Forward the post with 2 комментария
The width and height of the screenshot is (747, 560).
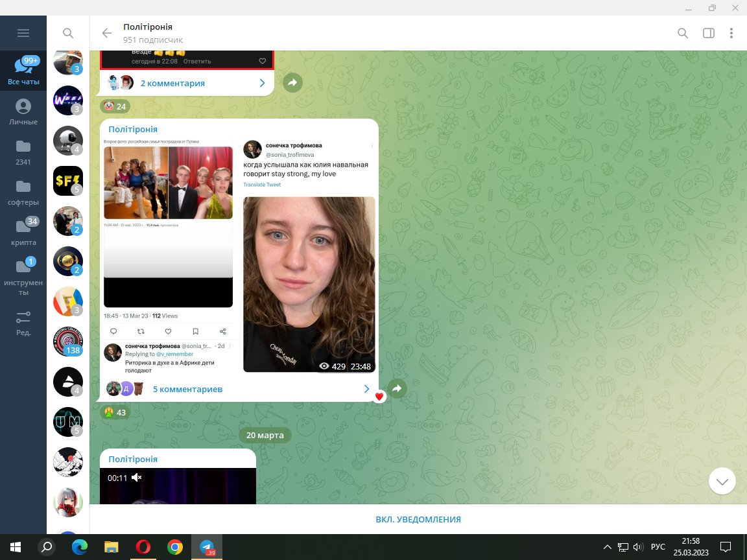[292, 82]
